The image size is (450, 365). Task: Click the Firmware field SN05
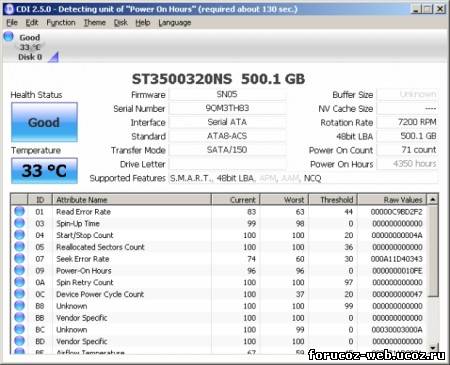click(227, 94)
